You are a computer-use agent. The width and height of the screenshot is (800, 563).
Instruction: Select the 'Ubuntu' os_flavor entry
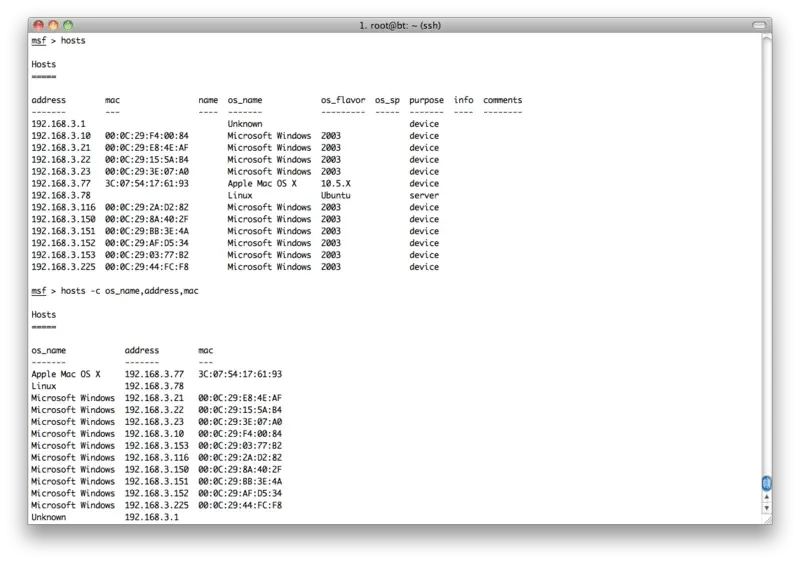pos(337,196)
